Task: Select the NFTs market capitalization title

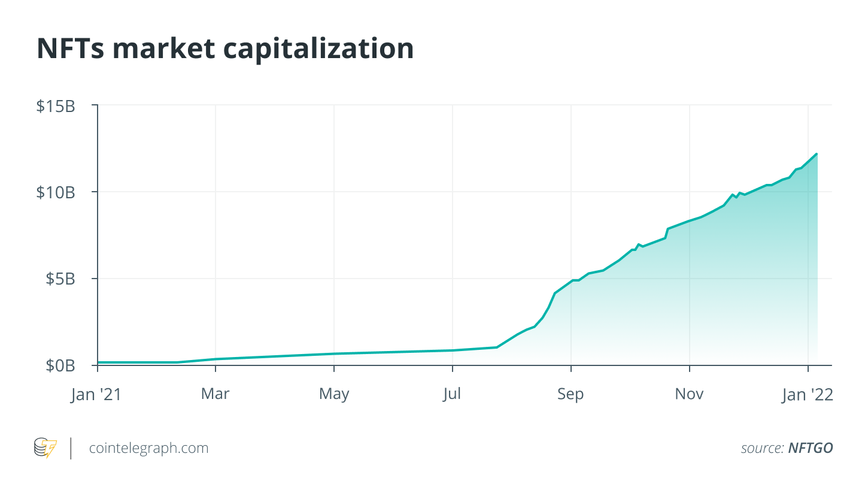Action: (225, 49)
